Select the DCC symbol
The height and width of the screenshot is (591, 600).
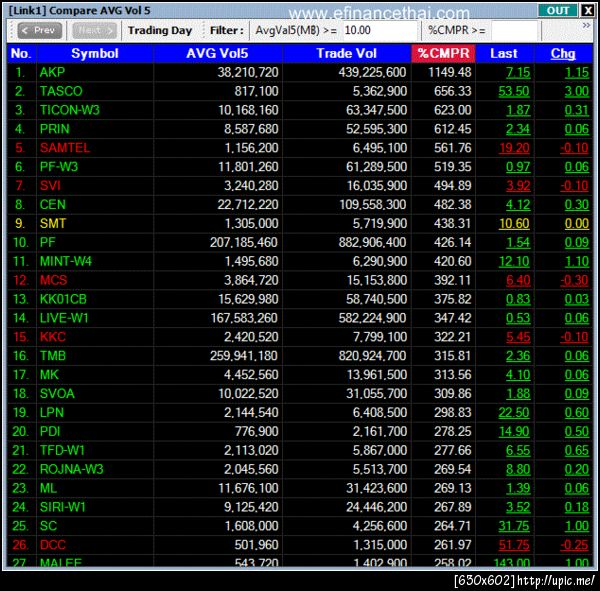53,545
